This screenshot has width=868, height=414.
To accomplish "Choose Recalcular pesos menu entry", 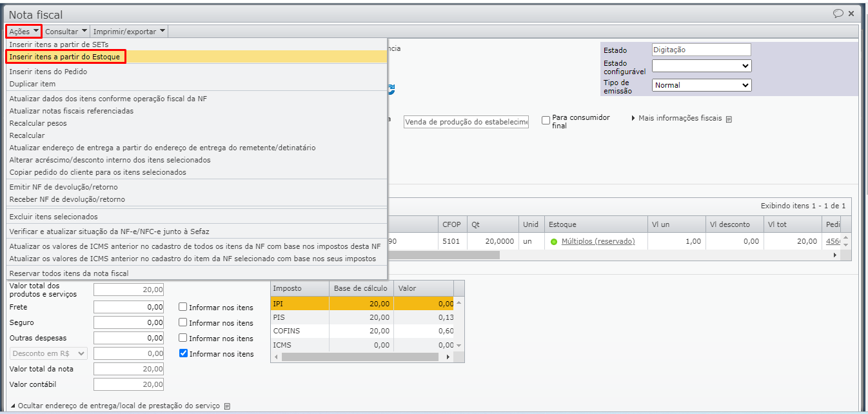I will [x=197, y=123].
